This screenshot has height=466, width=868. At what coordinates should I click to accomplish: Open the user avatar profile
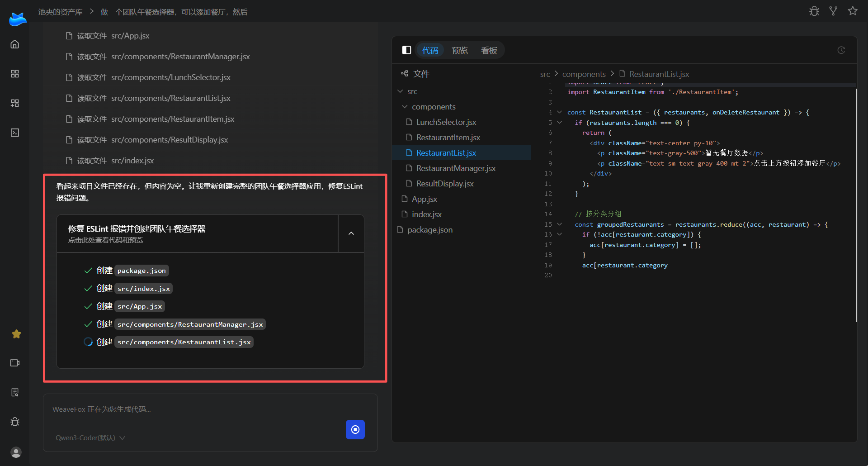(x=16, y=452)
